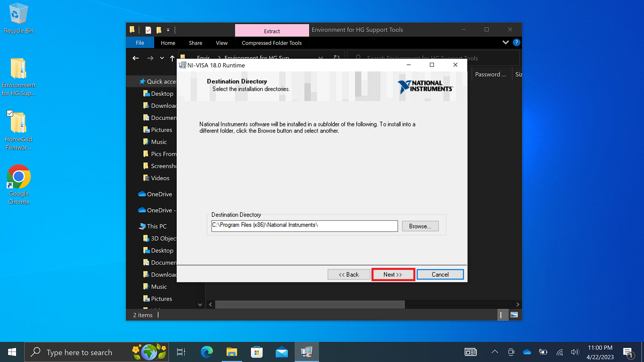Select Desktop under This PC
The image size is (644, 362).
(158, 250)
